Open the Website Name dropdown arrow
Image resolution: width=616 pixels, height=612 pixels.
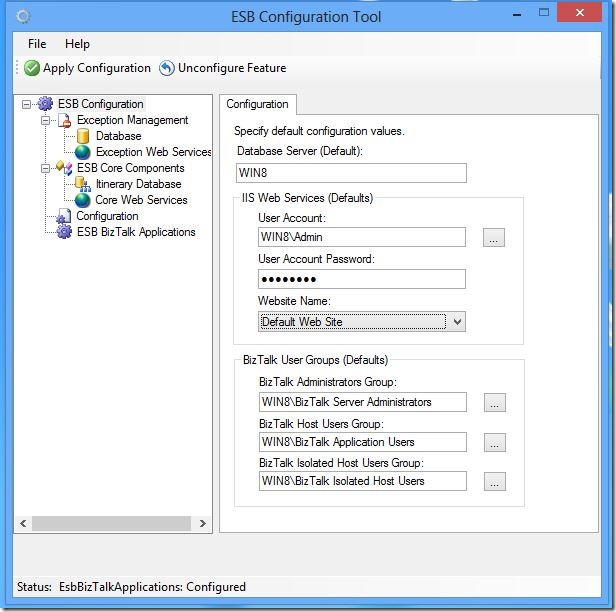tap(457, 322)
